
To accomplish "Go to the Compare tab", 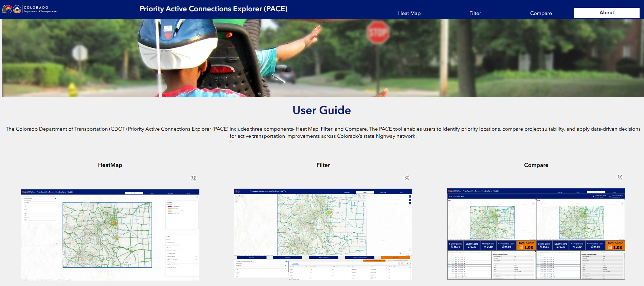I will click(541, 13).
